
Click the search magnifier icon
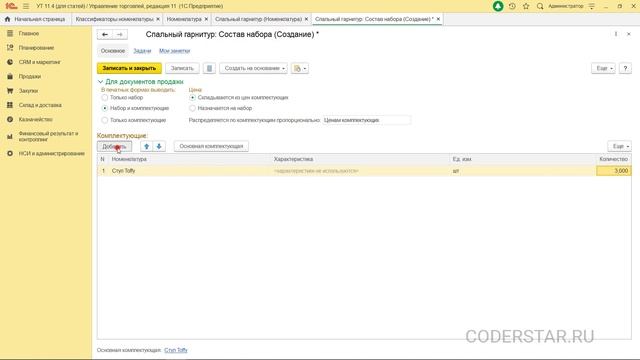point(540,6)
